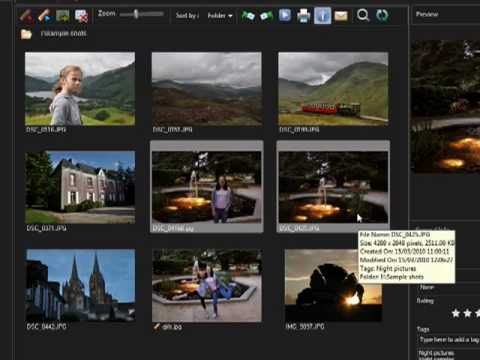
Task: Select the girl portrait thumbnail
Action: tap(80, 89)
